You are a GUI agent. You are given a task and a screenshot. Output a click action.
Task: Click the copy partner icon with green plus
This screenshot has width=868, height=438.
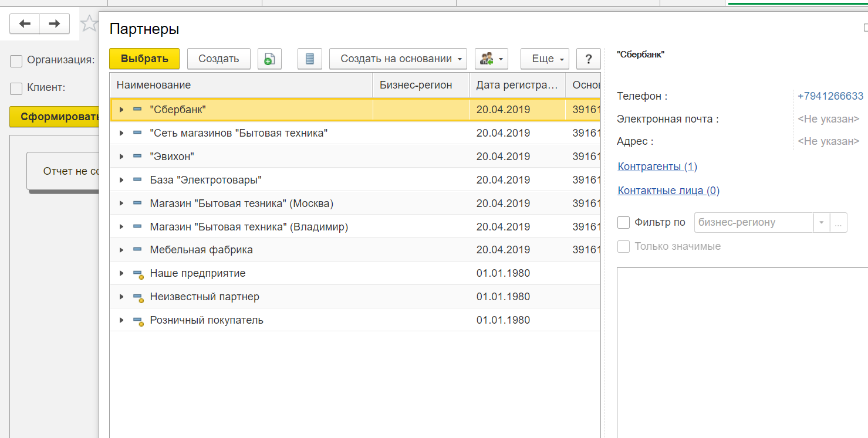[x=269, y=59]
